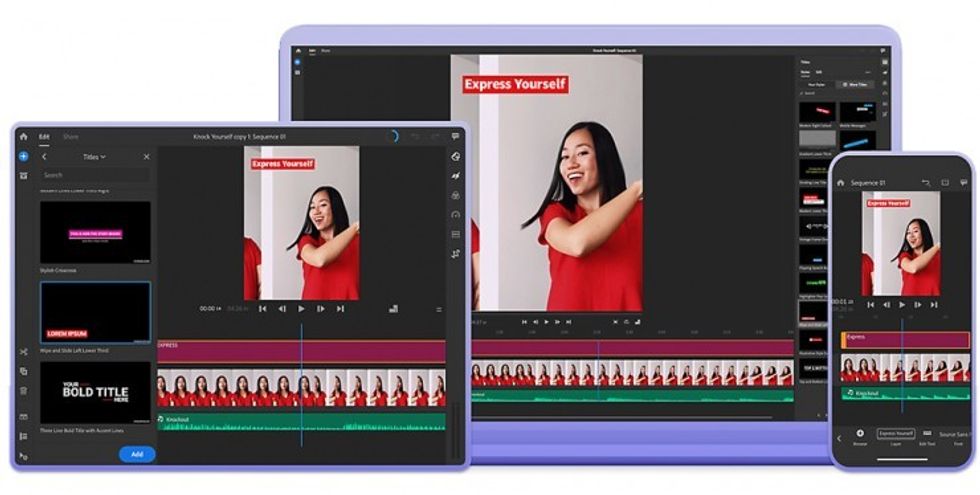
Task: Open the Audio panel icon on tablet right rail
Action: [x=456, y=234]
